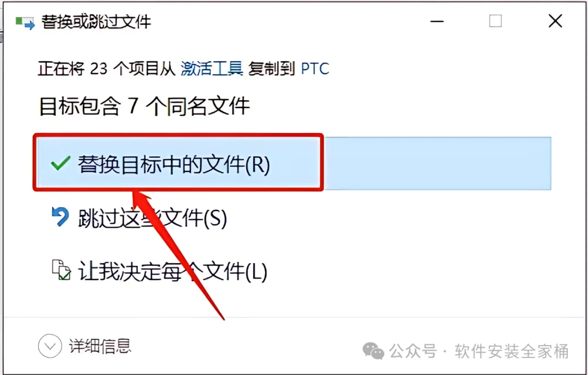
Task: Click the blue undo arrow icon for skipping files
Action: pyautogui.click(x=60, y=217)
